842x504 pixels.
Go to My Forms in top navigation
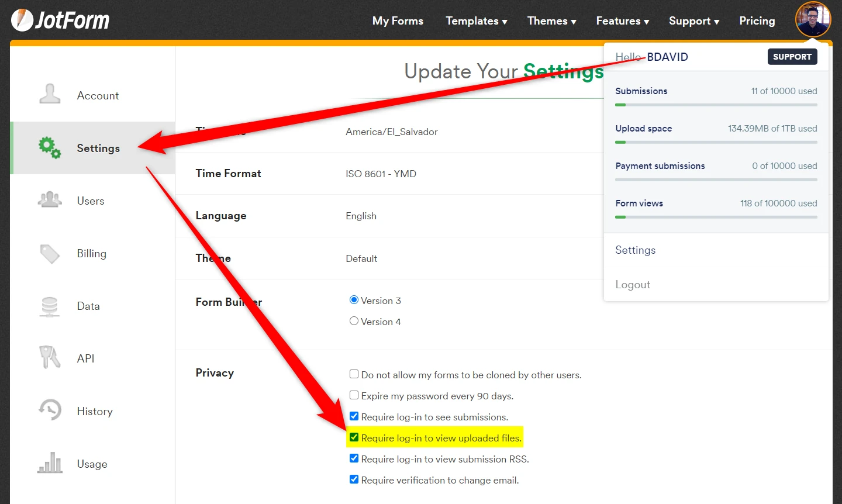click(x=398, y=21)
